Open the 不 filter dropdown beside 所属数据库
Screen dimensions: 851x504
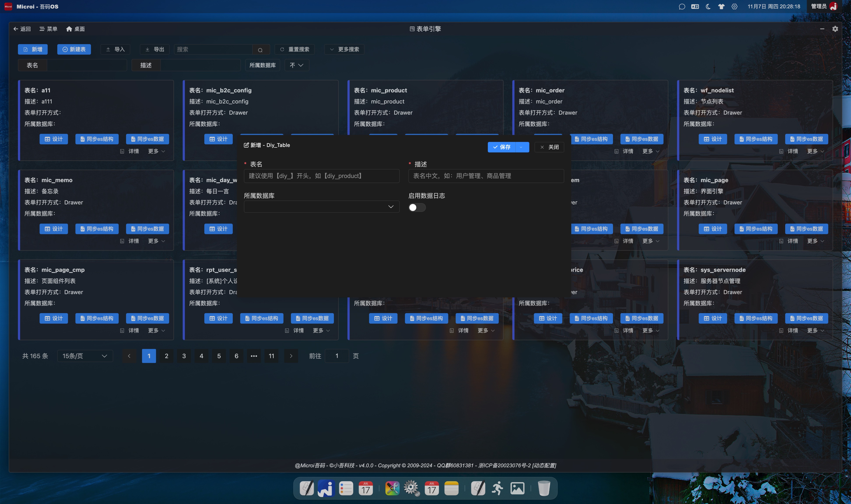[297, 65]
